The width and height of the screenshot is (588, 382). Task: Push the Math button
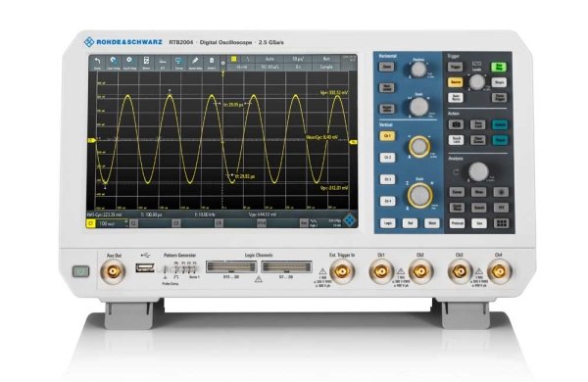(x=431, y=223)
